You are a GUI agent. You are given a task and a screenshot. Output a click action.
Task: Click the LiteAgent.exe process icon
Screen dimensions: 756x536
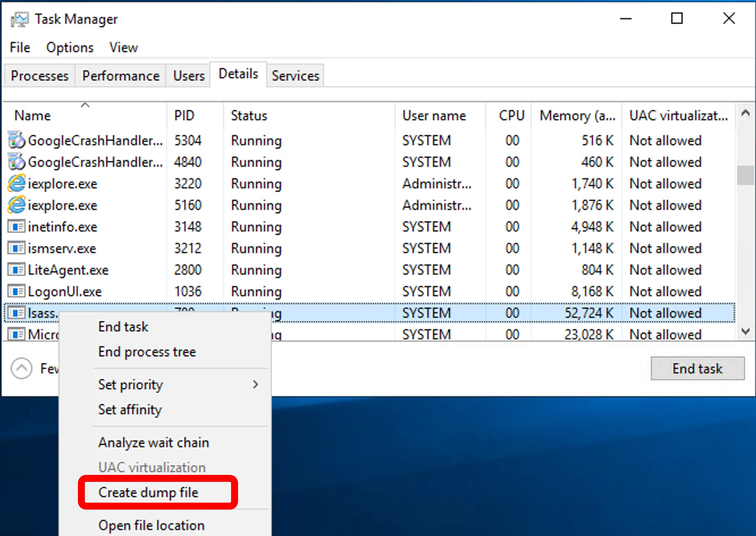(x=16, y=270)
